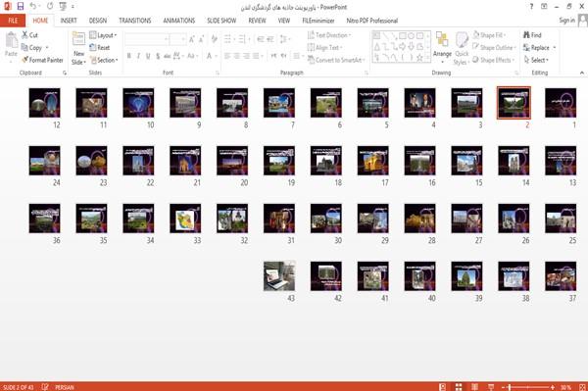Click Convert to SmartArt
588x391 pixels.
pyautogui.click(x=336, y=60)
